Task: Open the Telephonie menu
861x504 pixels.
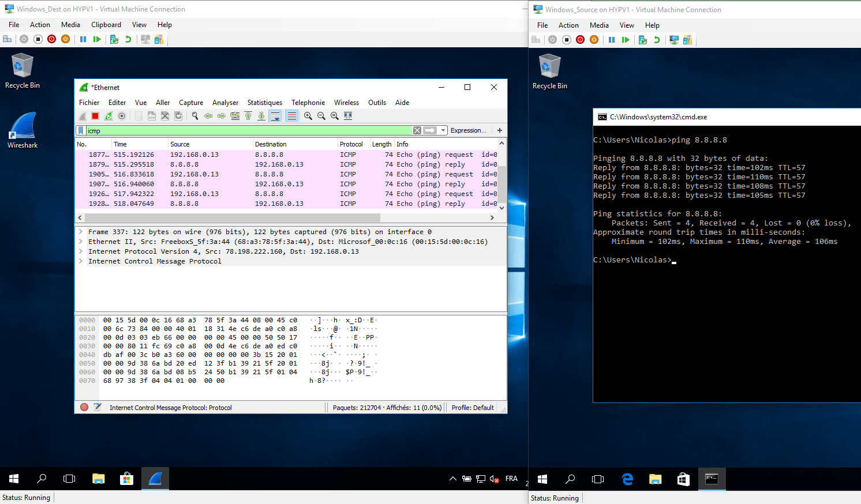Action: 308,103
